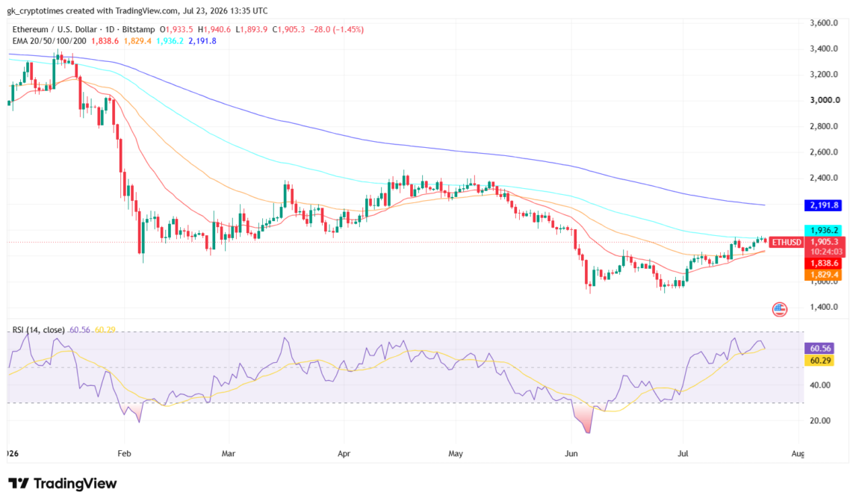The image size is (856, 504).
Task: Click the H1,940.6 high value
Action: (214, 29)
